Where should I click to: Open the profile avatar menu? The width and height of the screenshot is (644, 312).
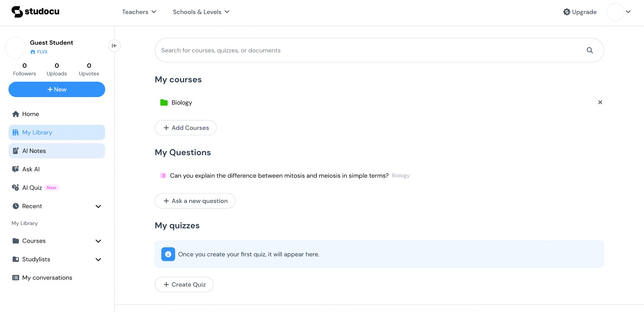[x=619, y=12]
